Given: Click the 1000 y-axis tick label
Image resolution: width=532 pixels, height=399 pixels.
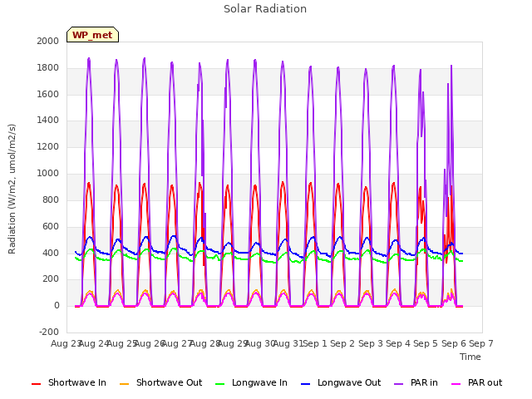Looking at the screenshot, I should coord(48,173).
